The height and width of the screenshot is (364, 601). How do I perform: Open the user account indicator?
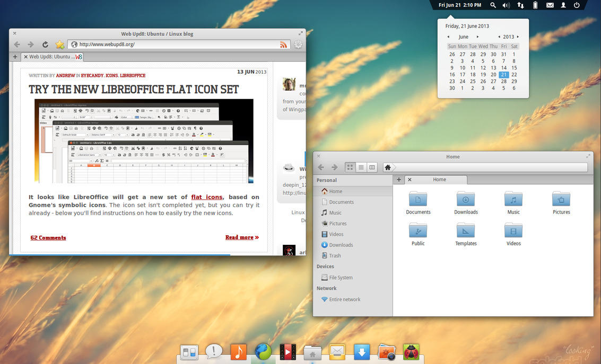click(563, 5)
